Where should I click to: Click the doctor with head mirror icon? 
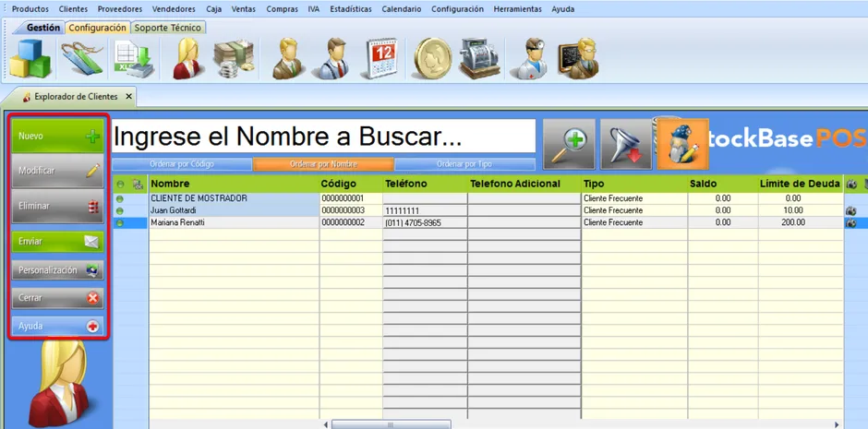[530, 59]
